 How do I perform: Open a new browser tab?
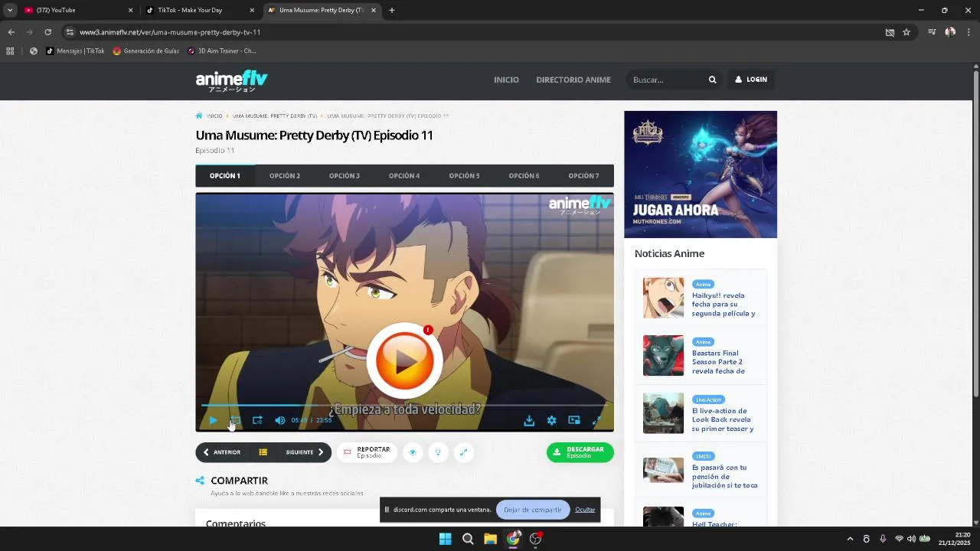392,10
